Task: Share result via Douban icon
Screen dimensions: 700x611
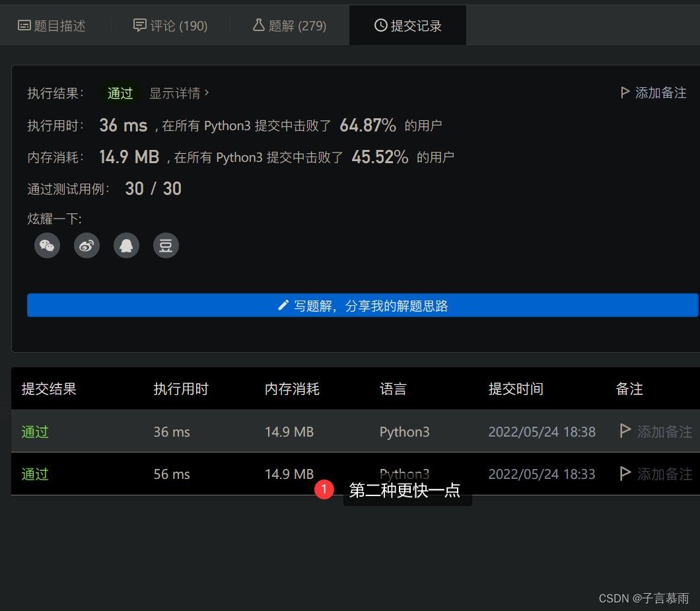Action: point(166,245)
